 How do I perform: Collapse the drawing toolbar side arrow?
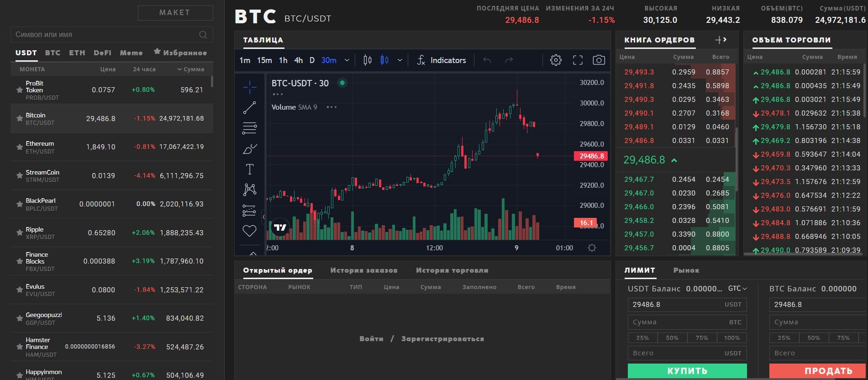tap(263, 217)
